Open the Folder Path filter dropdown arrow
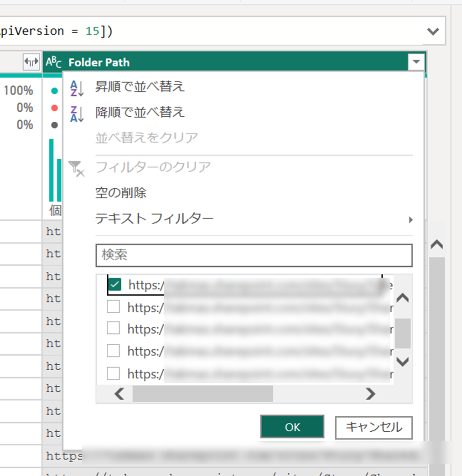The image size is (462, 476). tap(416, 62)
